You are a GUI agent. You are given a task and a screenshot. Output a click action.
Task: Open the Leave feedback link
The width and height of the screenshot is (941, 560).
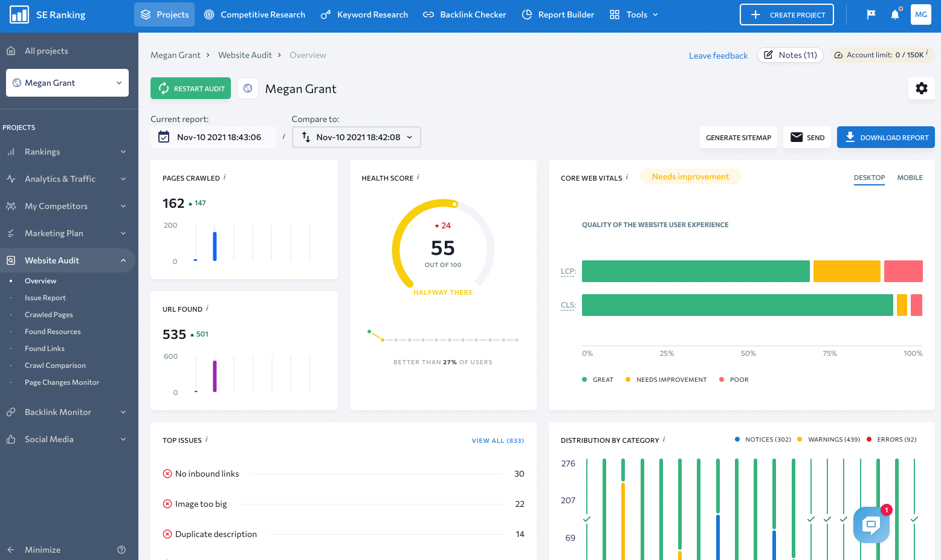pyautogui.click(x=718, y=56)
